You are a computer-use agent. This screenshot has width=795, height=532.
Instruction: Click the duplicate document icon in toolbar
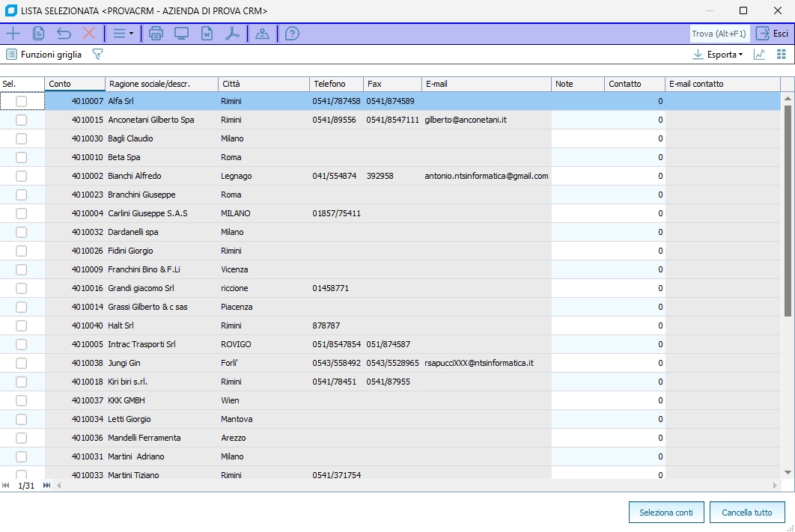[38, 34]
